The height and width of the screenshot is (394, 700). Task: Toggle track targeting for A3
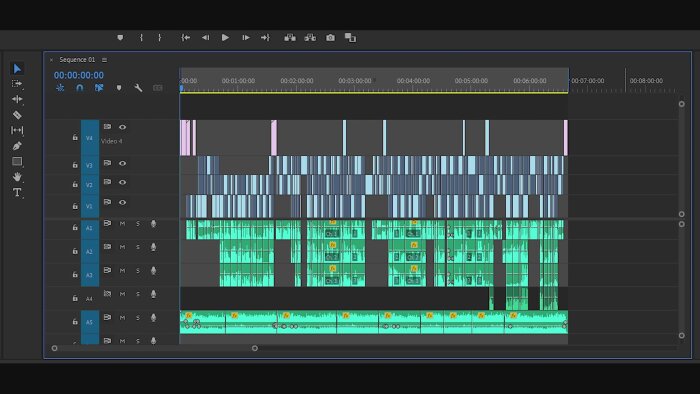point(90,275)
